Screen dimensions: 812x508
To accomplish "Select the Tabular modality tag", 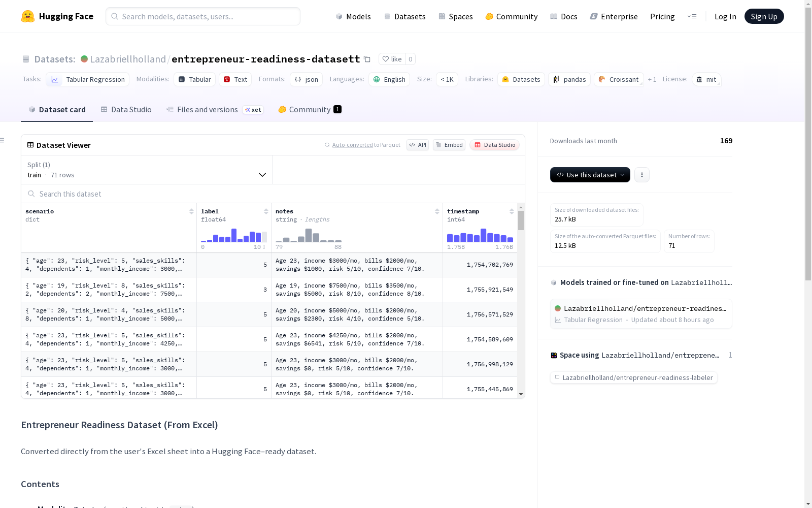I will click(195, 79).
